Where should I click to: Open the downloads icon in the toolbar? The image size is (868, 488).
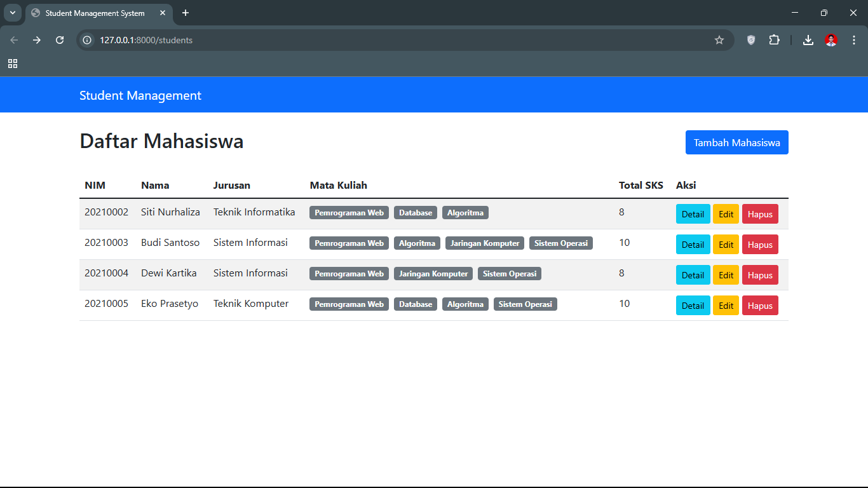point(808,40)
